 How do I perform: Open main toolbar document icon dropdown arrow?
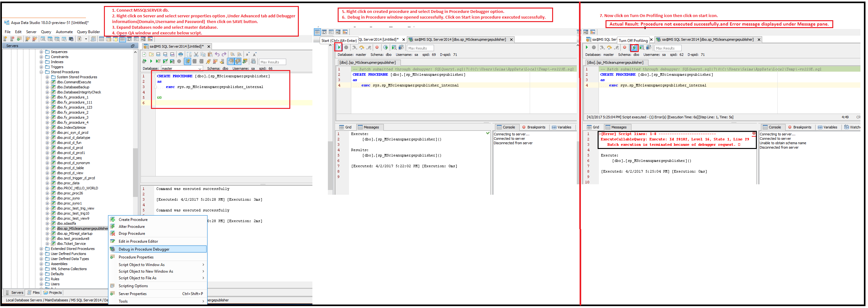86,39
